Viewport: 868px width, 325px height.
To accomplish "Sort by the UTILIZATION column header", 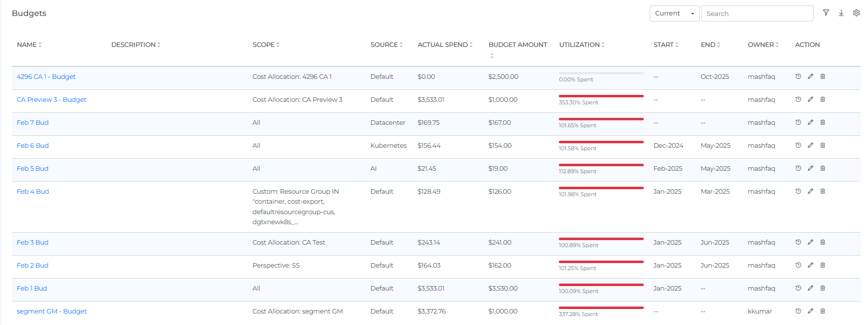I will (x=581, y=45).
